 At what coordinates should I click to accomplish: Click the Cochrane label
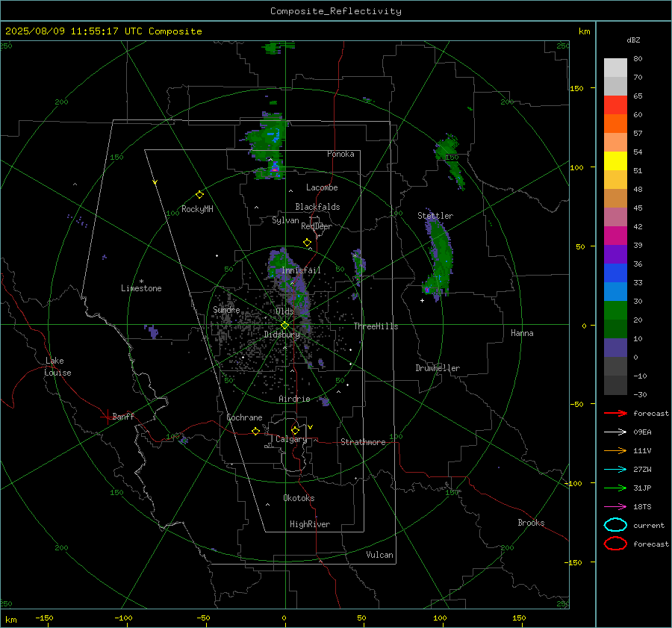[x=244, y=417]
